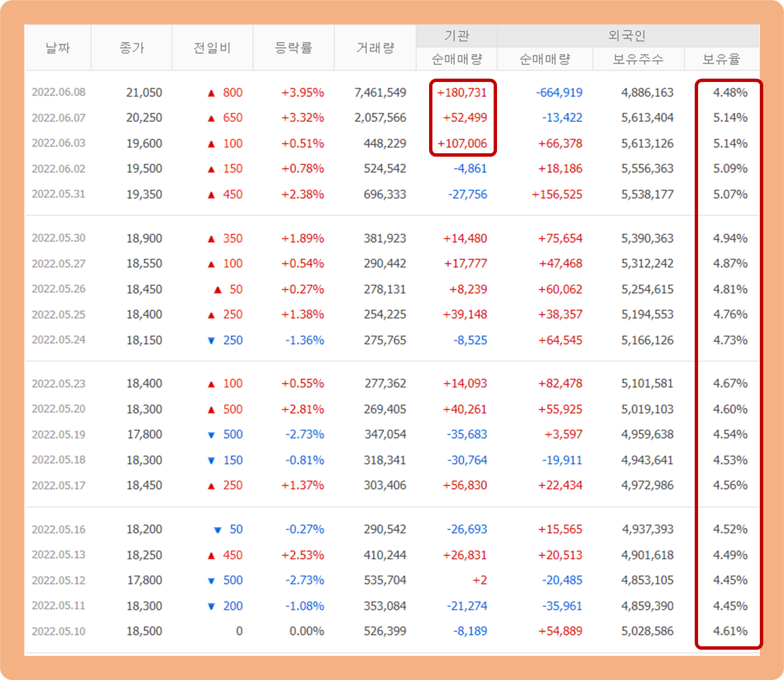The width and height of the screenshot is (784, 680).
Task: Click the 종가 column header
Action: click(131, 48)
